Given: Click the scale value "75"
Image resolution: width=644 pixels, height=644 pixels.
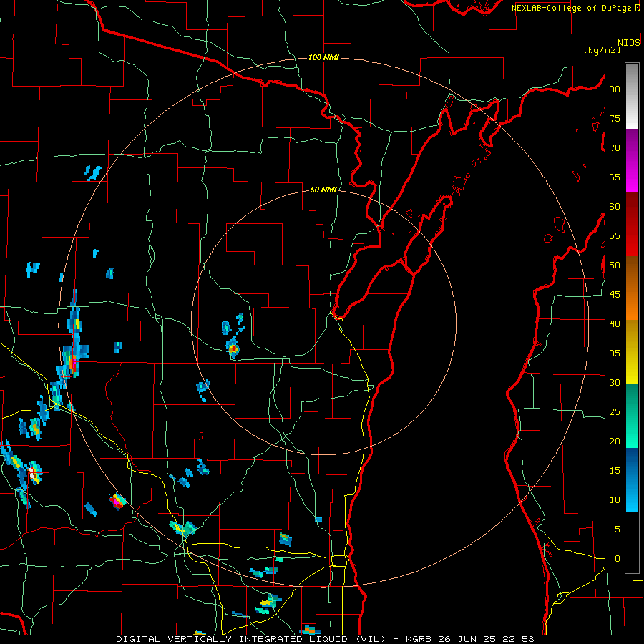Looking at the screenshot, I should 615,119.
